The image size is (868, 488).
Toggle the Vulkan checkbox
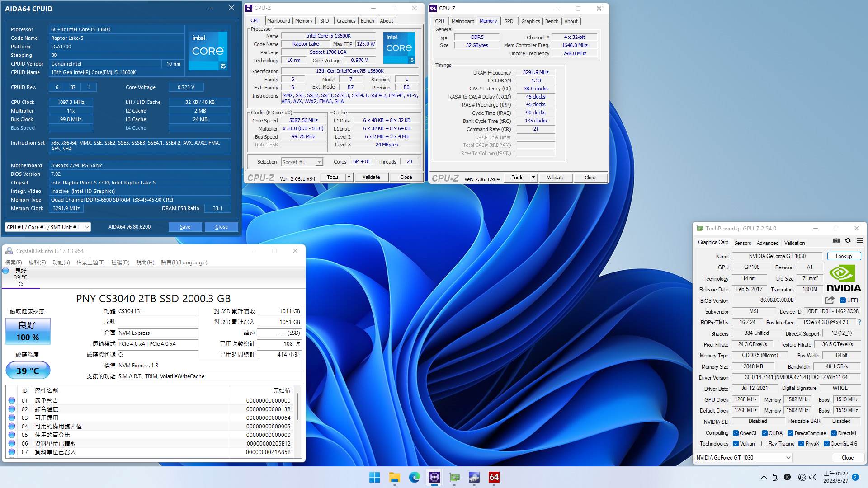736,444
